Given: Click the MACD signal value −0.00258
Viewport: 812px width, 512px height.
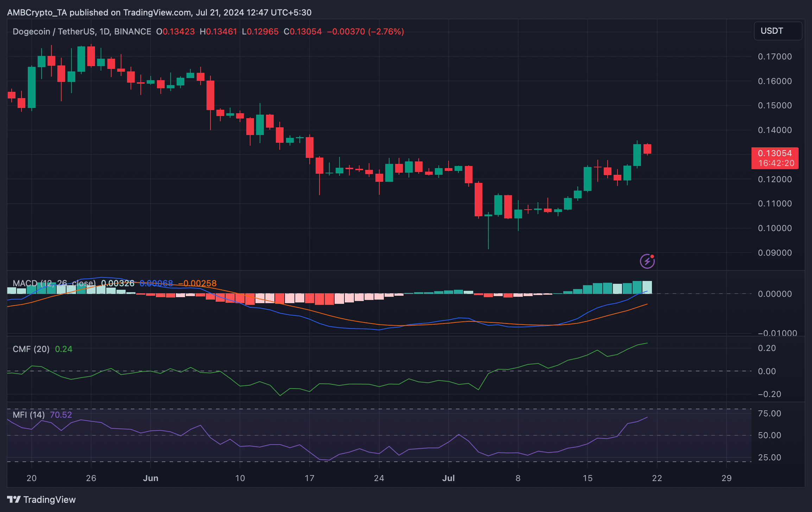Looking at the screenshot, I should 197,283.
